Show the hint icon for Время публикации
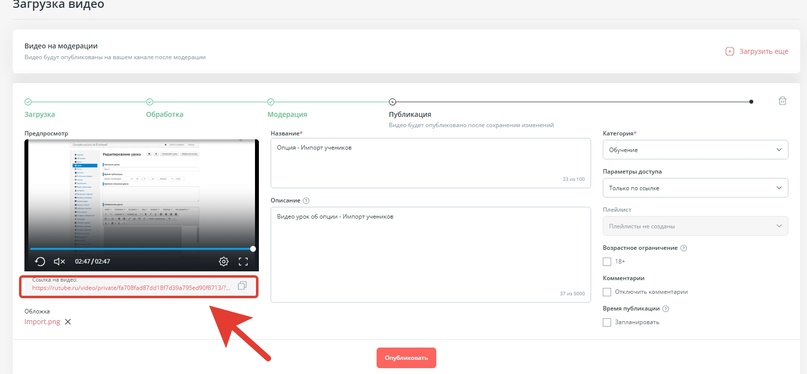 pos(665,309)
